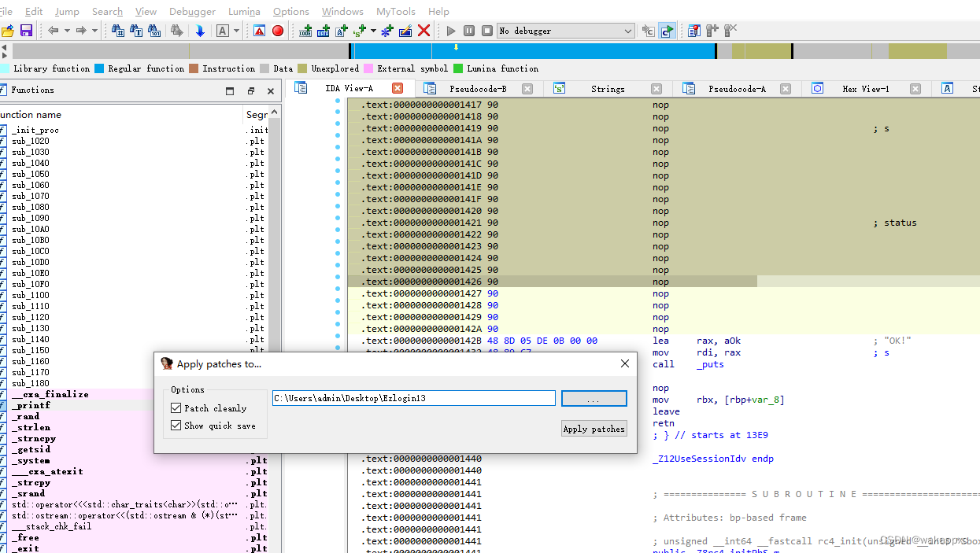
Task: Click the 'Function name' column header
Action: pyautogui.click(x=120, y=115)
